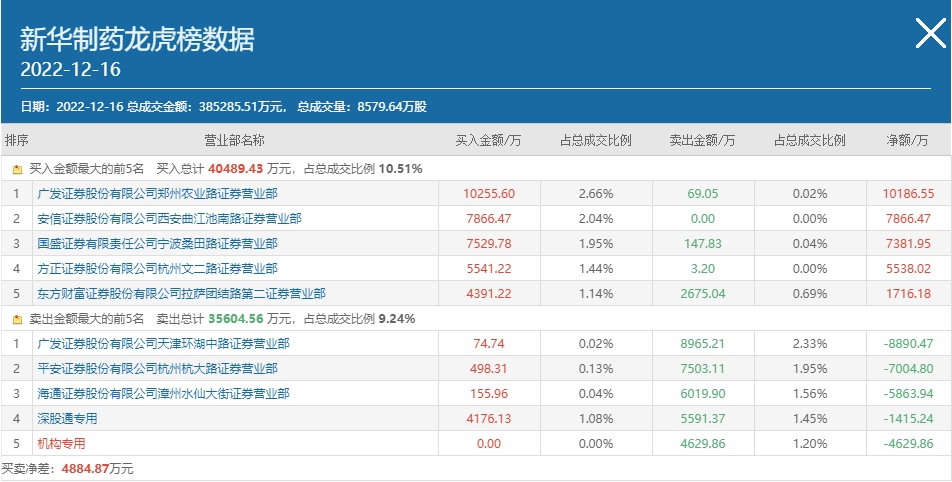
Task: Open 安信证券西安曲江池南路证券营业部 link
Action: [x=169, y=219]
